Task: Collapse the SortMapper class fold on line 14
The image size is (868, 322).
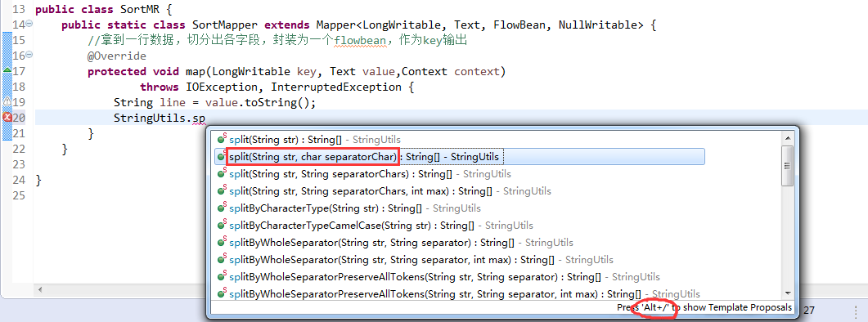Action: coord(29,24)
